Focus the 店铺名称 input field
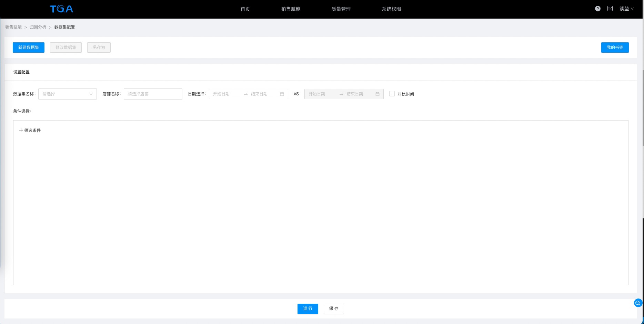The width and height of the screenshot is (644, 324). [153, 94]
